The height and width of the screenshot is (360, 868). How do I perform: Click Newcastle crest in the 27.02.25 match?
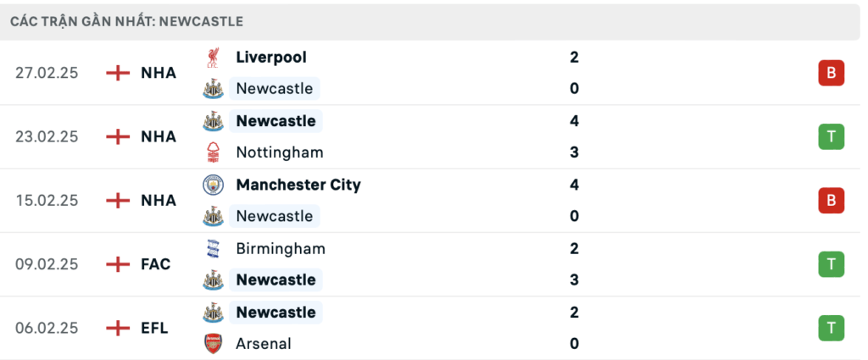click(213, 88)
